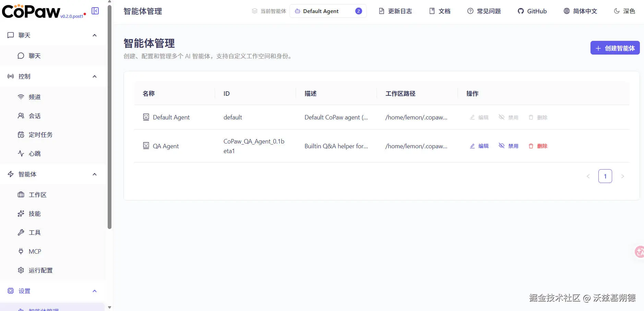The height and width of the screenshot is (311, 644).
Task: Switch to 深色 (dark) theme
Action: click(x=625, y=11)
